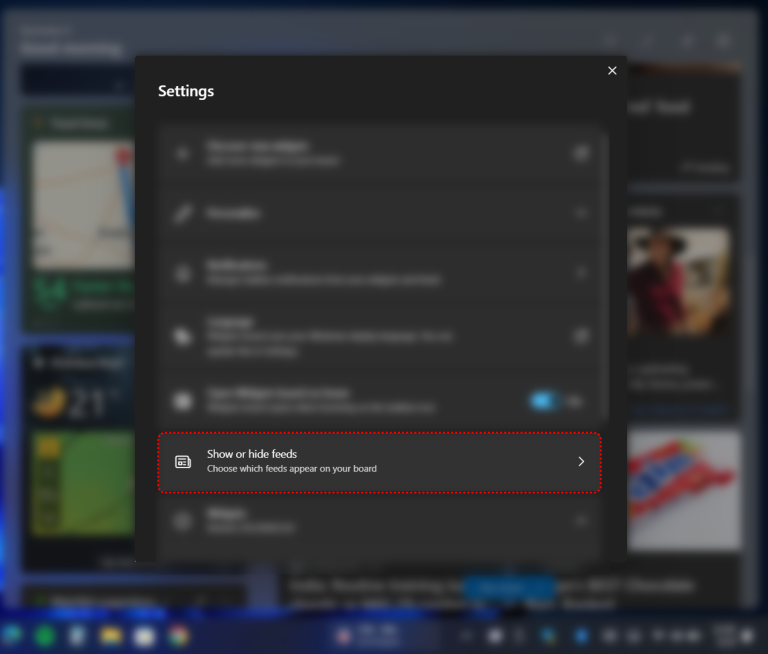Click the newspaper feed icon
Viewport: 768px width, 654px height.
click(x=183, y=461)
